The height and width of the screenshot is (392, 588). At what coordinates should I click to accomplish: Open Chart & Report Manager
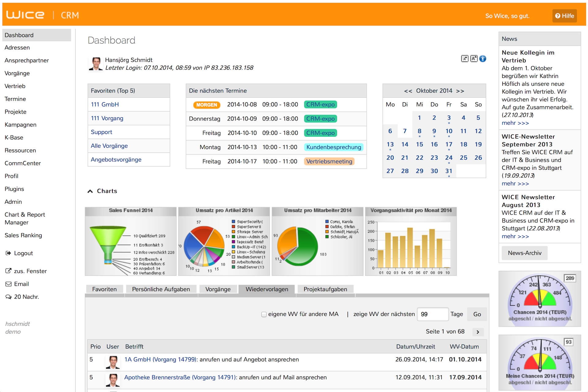click(24, 219)
